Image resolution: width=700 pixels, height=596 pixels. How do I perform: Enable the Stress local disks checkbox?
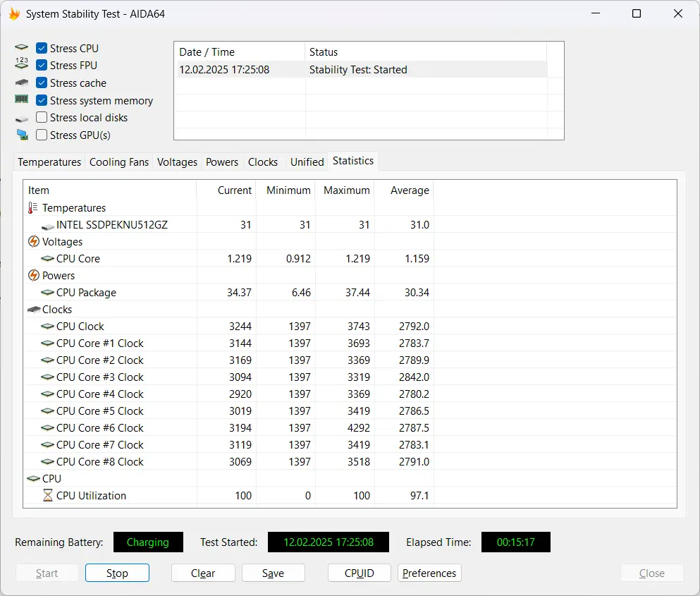click(42, 117)
